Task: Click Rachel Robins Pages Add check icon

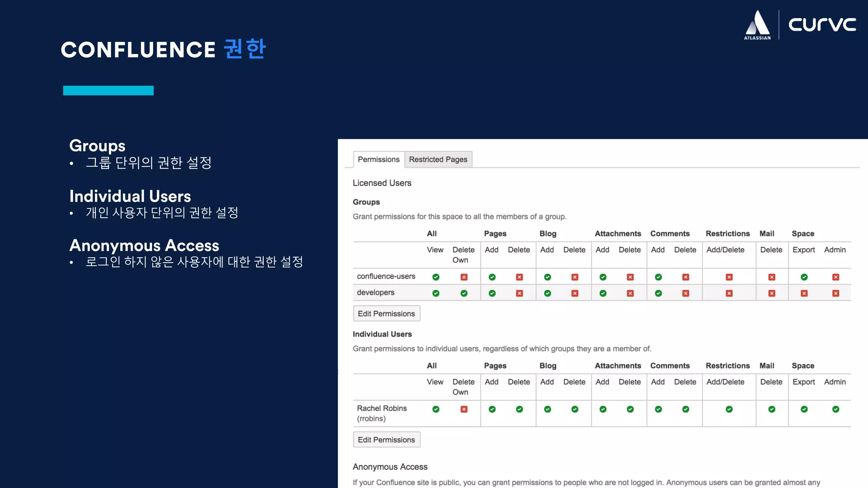Action: (x=492, y=409)
